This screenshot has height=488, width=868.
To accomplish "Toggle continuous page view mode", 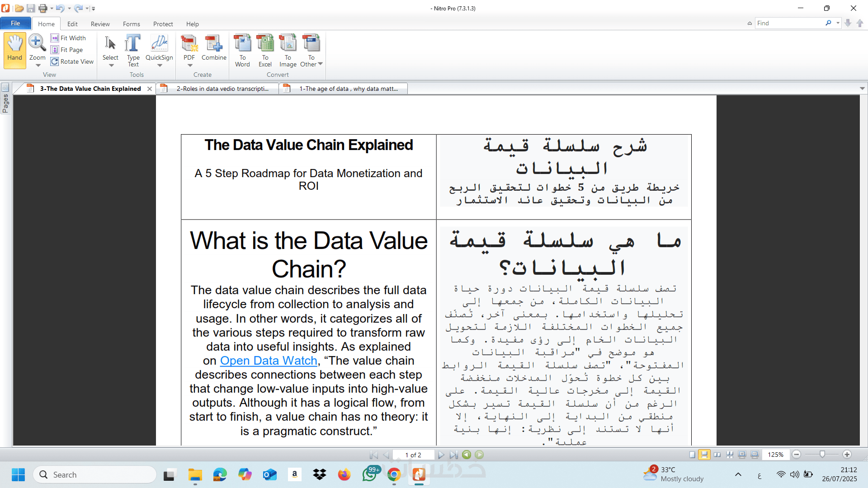I will point(704,455).
